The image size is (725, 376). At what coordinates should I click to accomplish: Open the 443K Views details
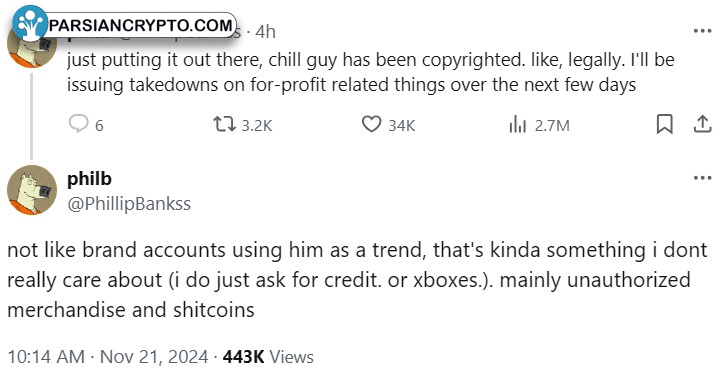(x=268, y=357)
